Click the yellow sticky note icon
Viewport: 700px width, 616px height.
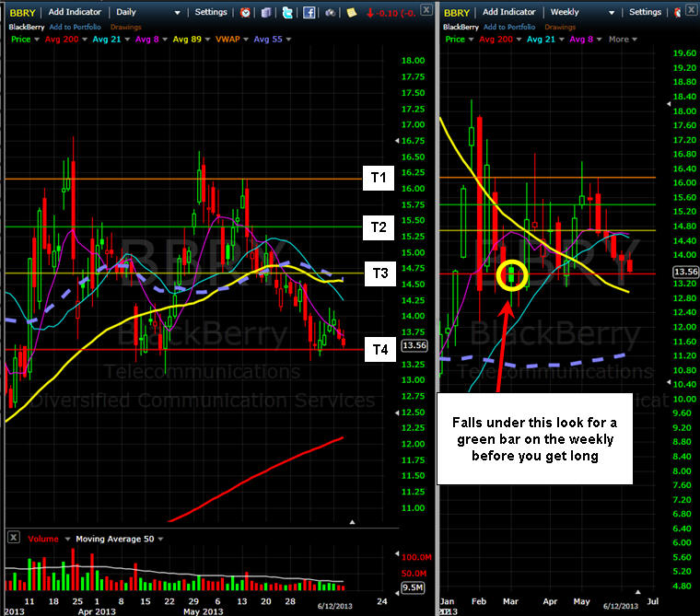352,12
